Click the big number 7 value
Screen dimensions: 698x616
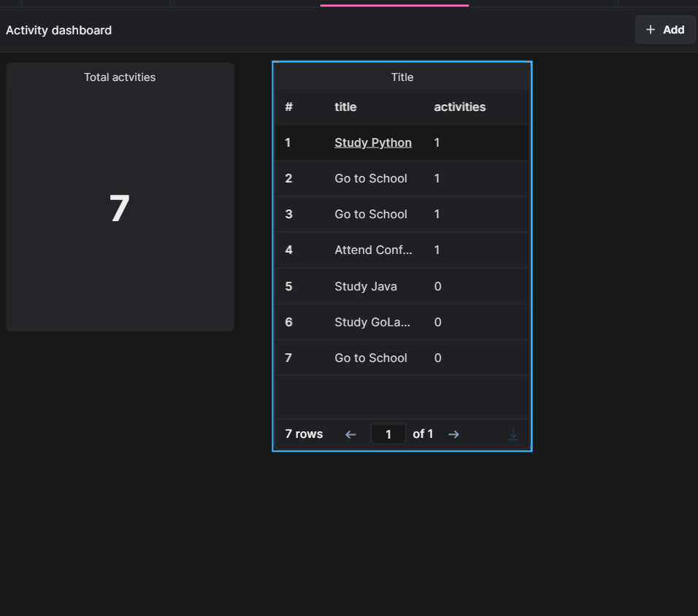119,208
